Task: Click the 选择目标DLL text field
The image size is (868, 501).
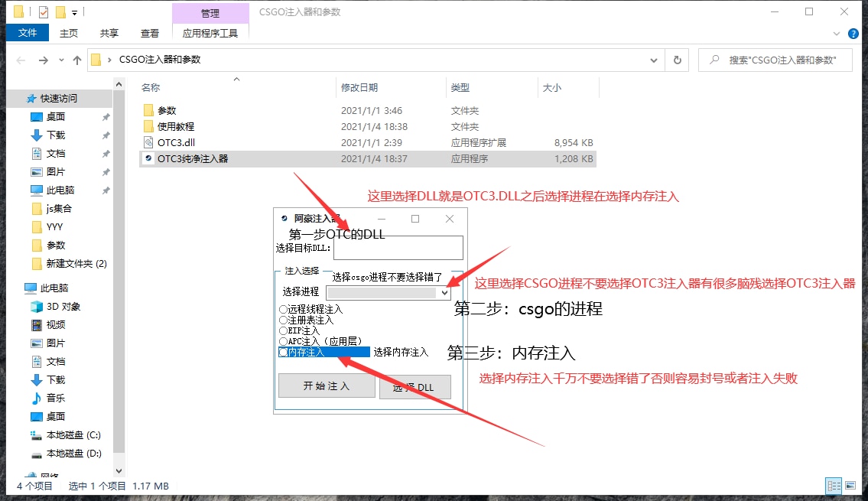Action: (x=398, y=248)
